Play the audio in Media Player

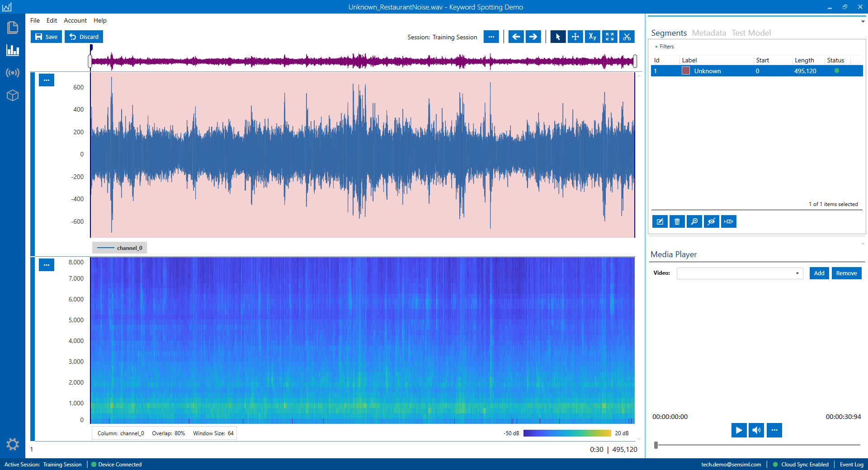point(739,430)
